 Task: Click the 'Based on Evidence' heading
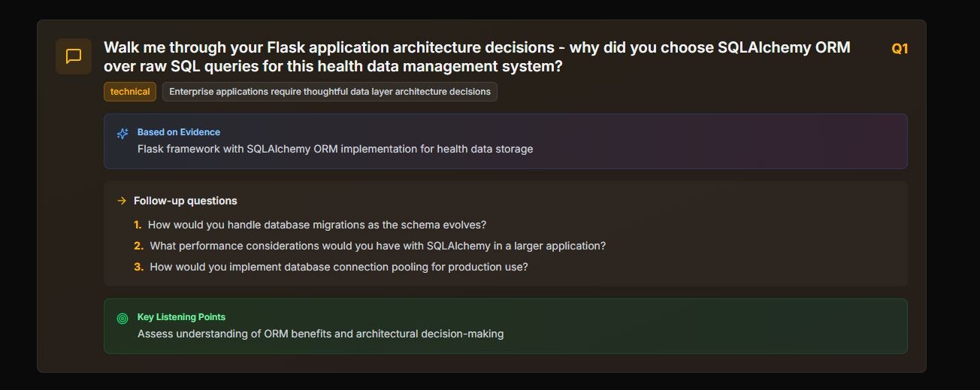click(179, 132)
